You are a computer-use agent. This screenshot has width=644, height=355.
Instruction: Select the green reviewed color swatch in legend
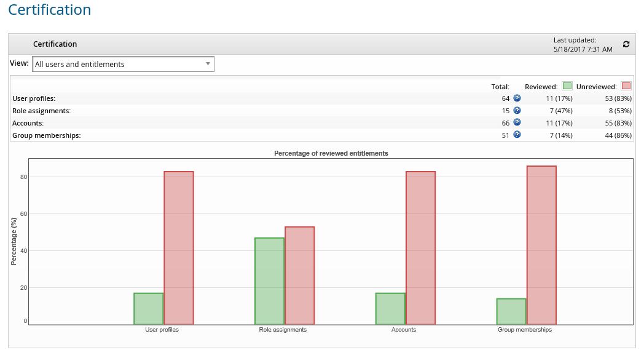pyautogui.click(x=567, y=86)
